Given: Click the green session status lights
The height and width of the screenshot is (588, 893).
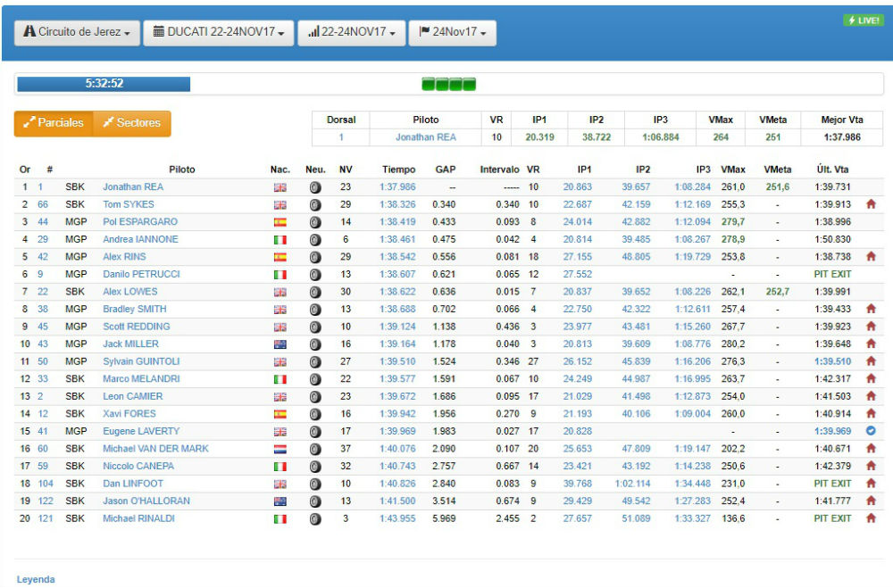Looking at the screenshot, I should [448, 85].
